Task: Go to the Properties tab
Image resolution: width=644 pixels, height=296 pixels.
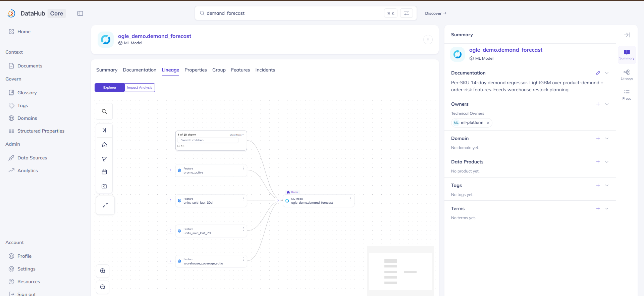Action: click(196, 70)
